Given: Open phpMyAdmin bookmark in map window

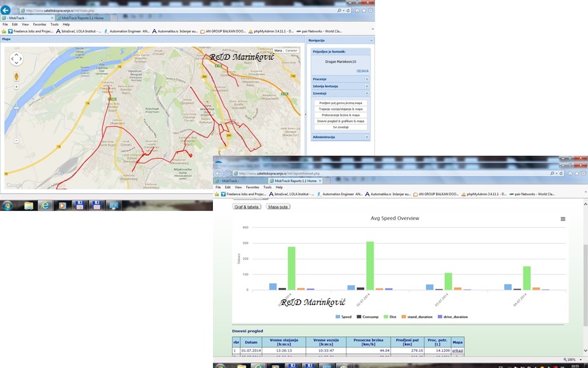Looking at the screenshot, I should pyautogui.click(x=271, y=31).
